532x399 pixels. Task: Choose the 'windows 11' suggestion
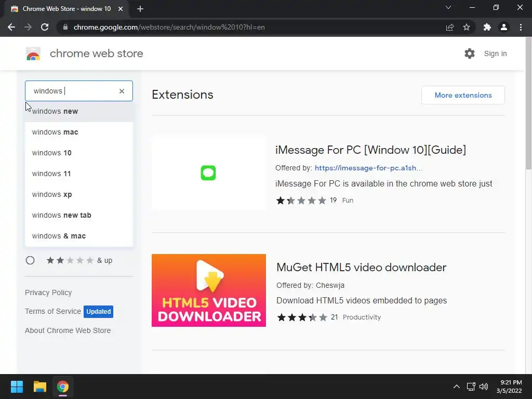(x=79, y=174)
